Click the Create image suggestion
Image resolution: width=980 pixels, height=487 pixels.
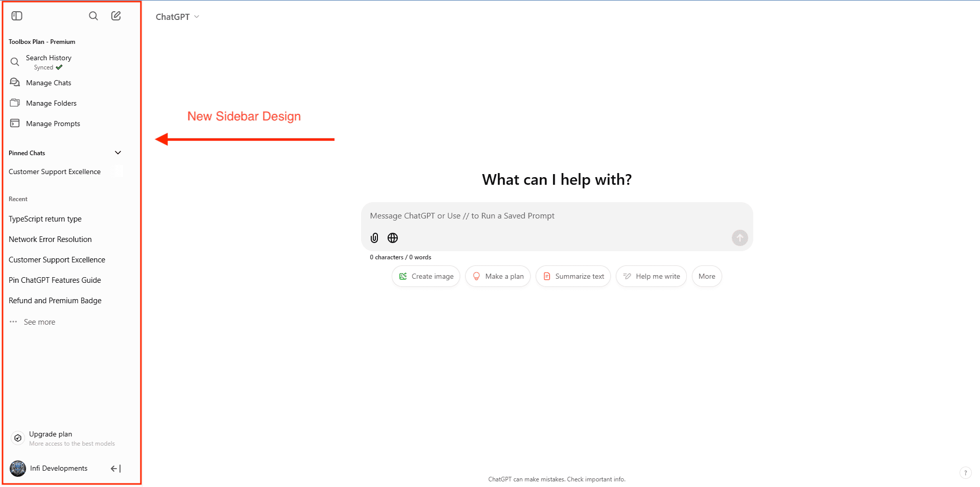(x=426, y=276)
